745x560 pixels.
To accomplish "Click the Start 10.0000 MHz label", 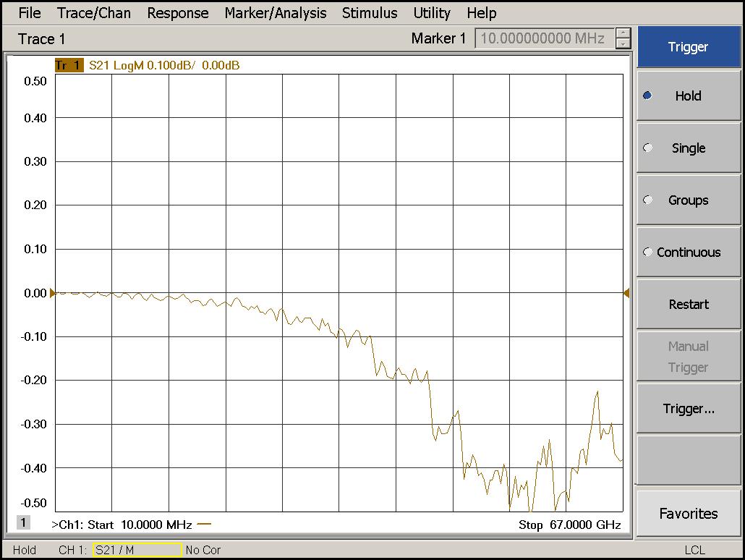I will click(140, 525).
